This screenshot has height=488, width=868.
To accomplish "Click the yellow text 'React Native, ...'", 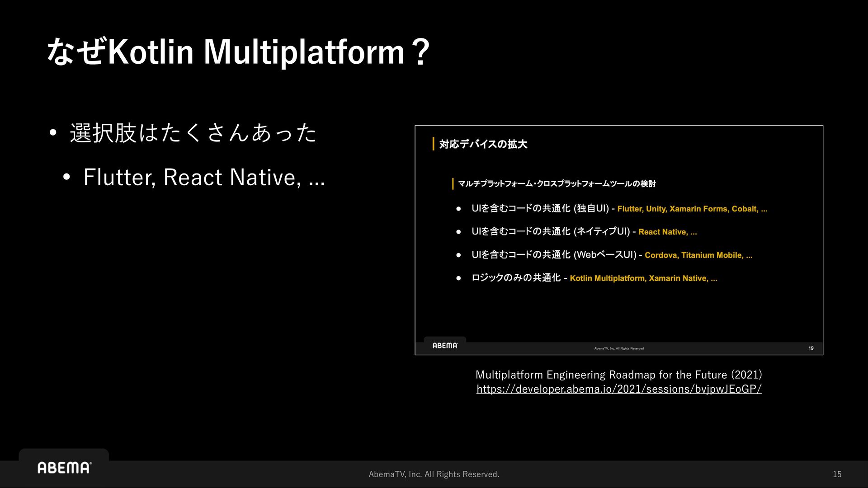I will click(x=668, y=232).
